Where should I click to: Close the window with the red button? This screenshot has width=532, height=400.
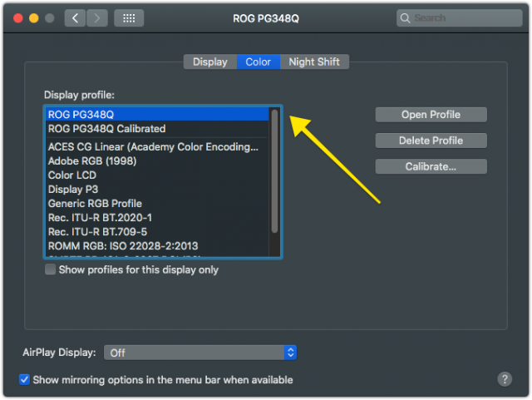tap(18, 18)
